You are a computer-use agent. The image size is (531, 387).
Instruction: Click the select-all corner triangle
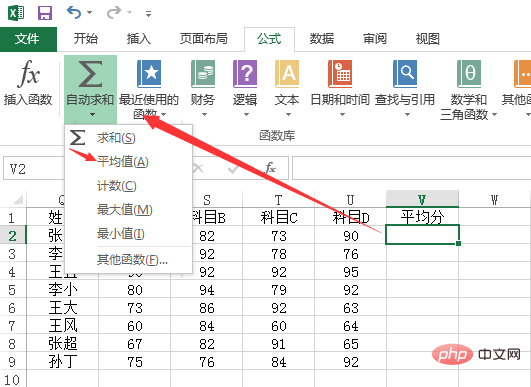click(18, 199)
